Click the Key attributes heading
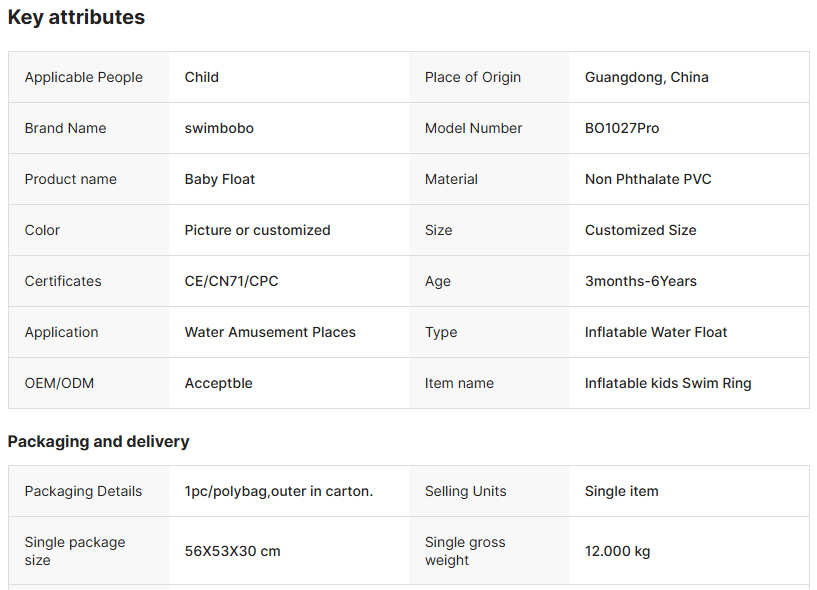 pos(76,17)
